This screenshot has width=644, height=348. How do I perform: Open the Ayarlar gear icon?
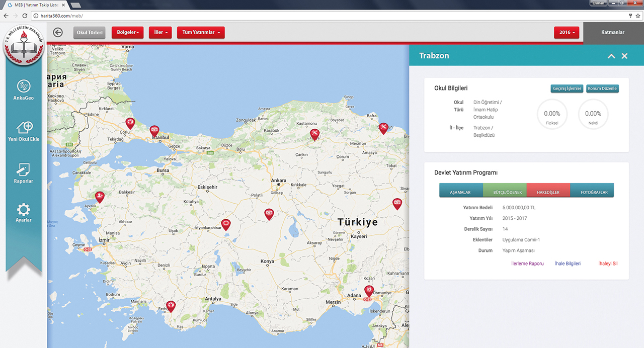pos(24,210)
